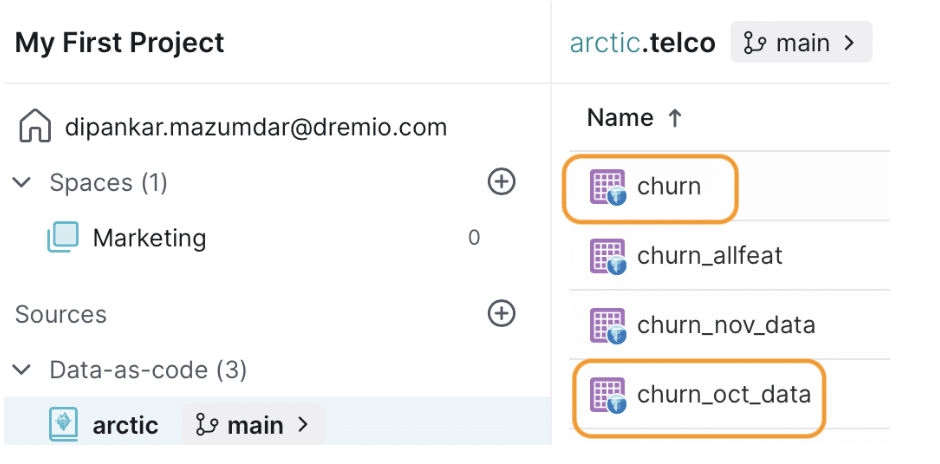Open the churn table
The width and height of the screenshot is (940, 464).
coord(668,187)
